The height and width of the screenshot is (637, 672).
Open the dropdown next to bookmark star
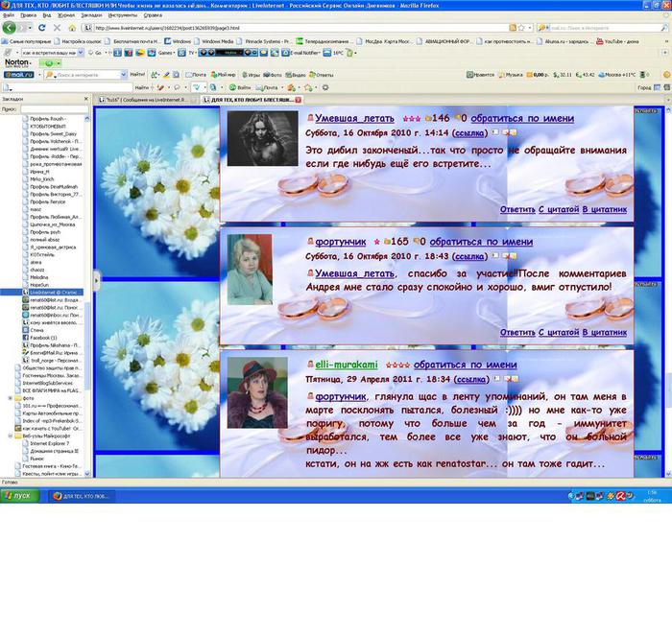point(530,28)
